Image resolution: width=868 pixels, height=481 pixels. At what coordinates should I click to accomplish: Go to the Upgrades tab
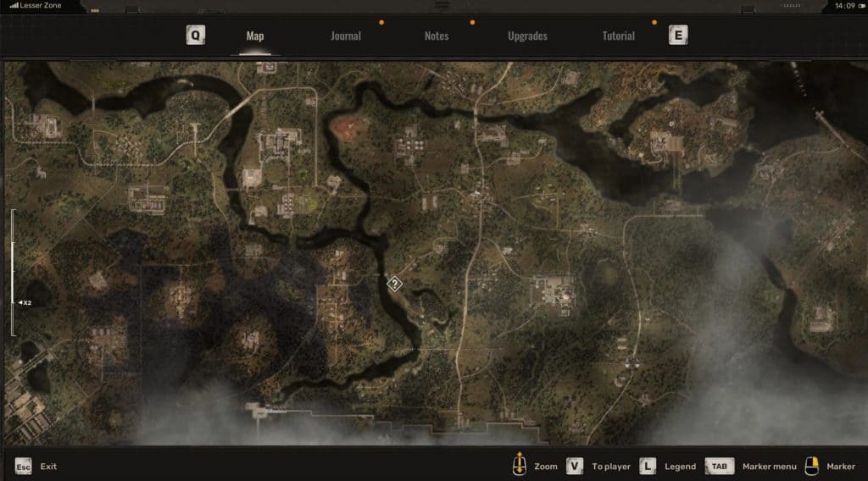[527, 36]
